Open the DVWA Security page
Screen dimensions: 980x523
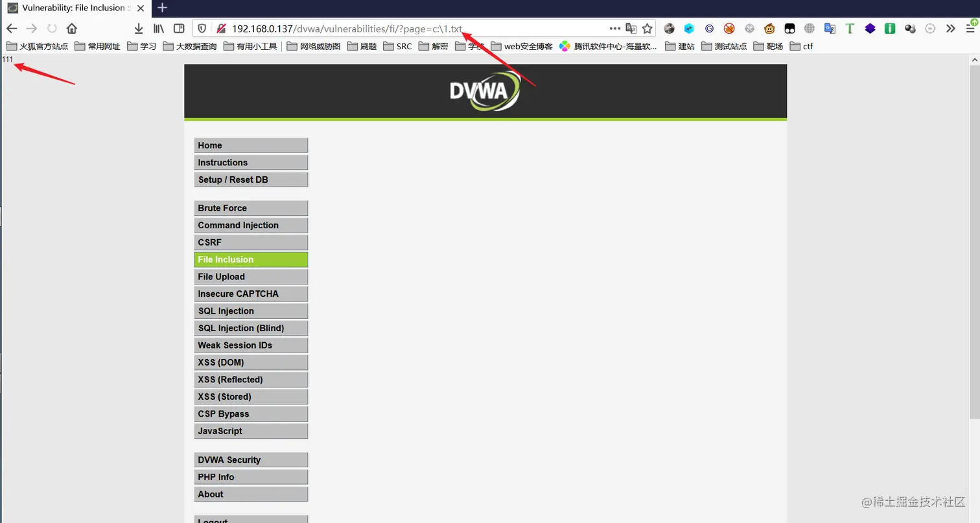coord(251,460)
